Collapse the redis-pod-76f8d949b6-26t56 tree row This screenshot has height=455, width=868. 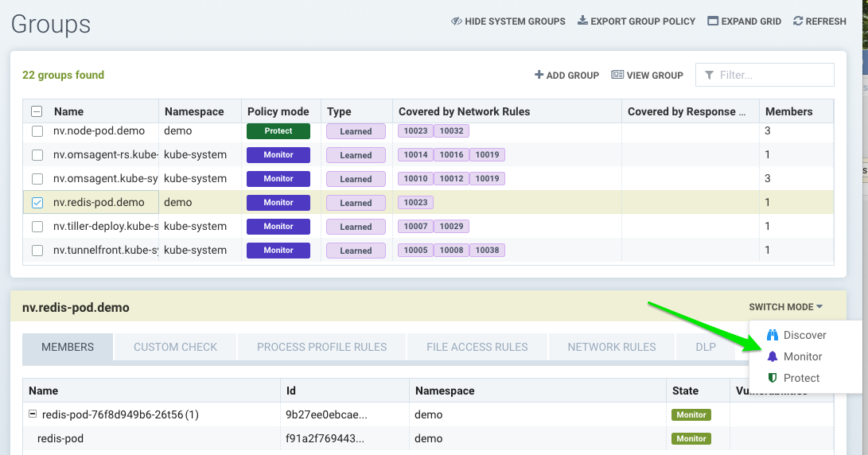[33, 414]
